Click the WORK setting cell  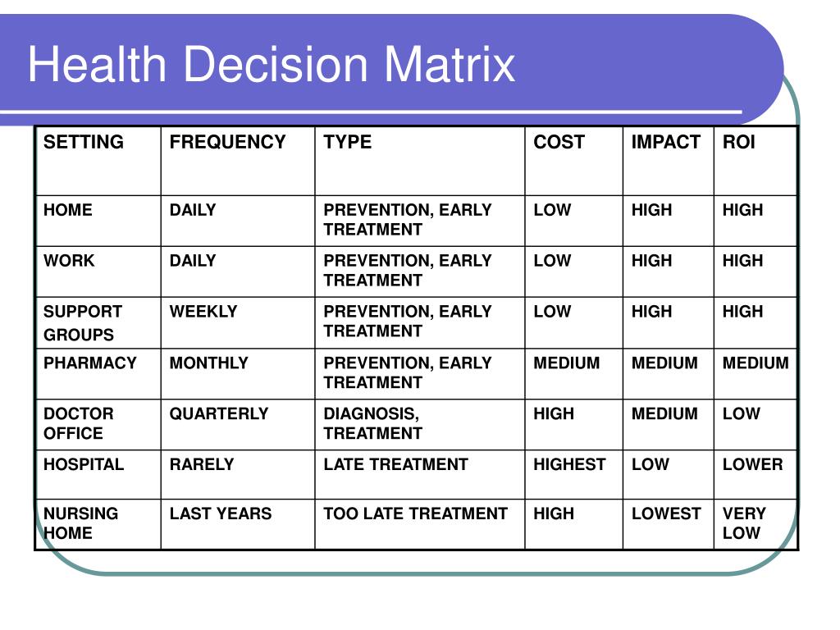coord(98,272)
